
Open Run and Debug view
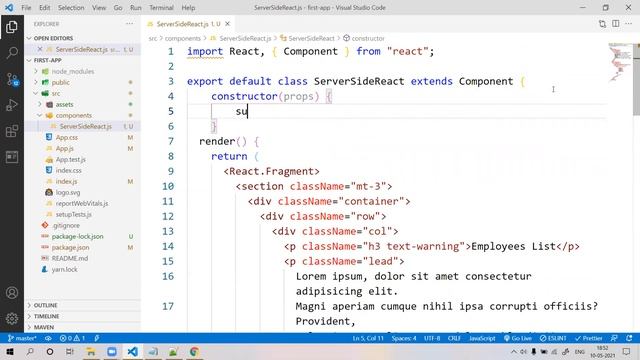point(12,105)
